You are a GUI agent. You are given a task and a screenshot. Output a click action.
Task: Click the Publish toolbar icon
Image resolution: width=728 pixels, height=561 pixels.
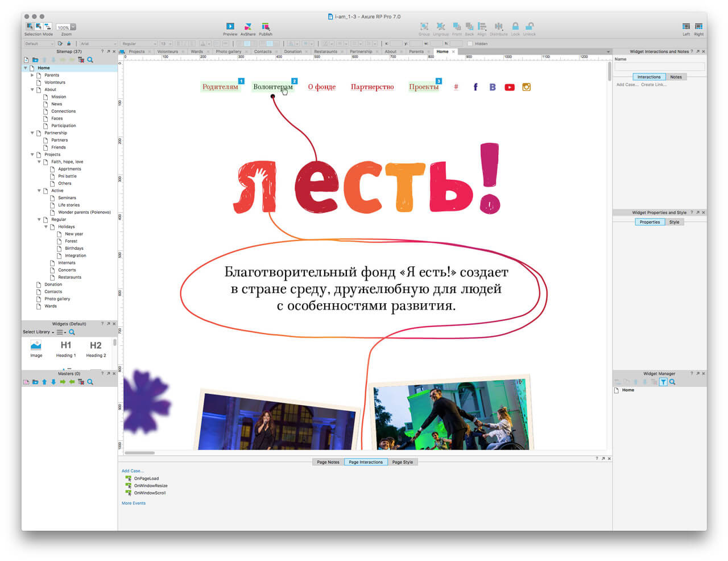pos(266,27)
